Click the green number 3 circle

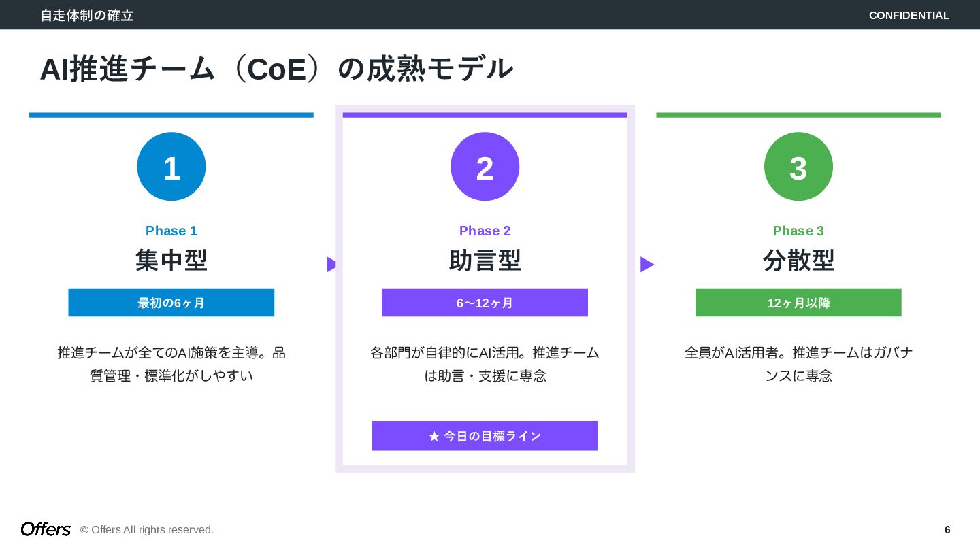coord(798,167)
